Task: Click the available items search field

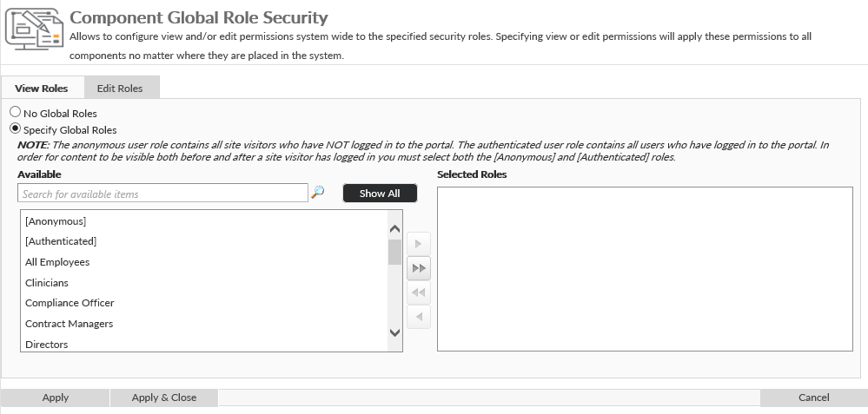Action: [x=163, y=194]
